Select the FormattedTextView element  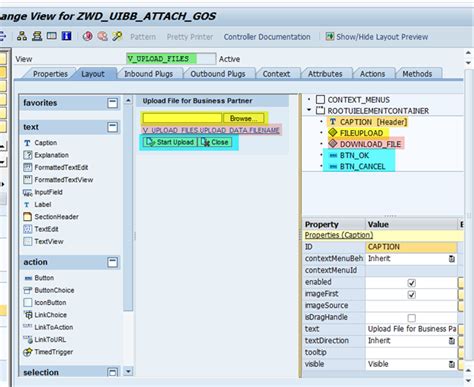(x=58, y=180)
